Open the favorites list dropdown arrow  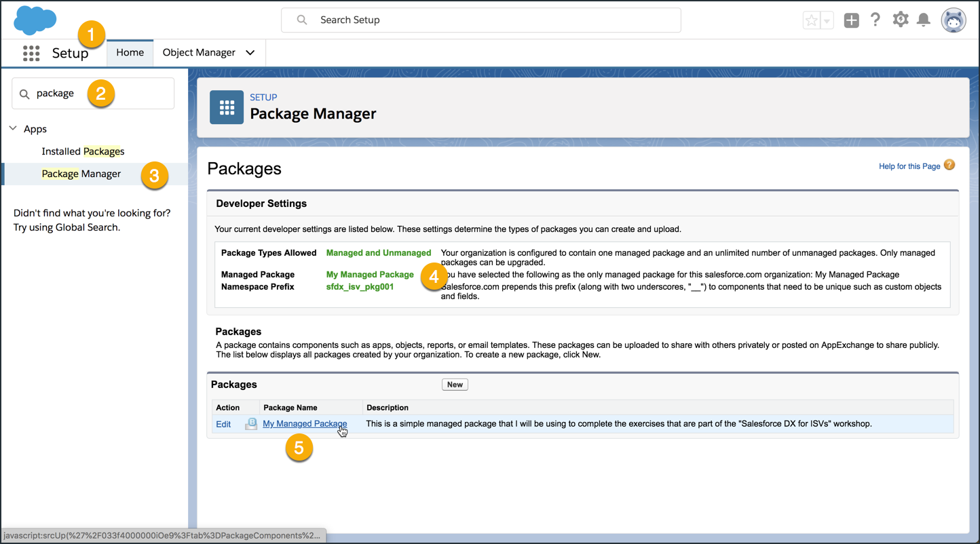(827, 21)
